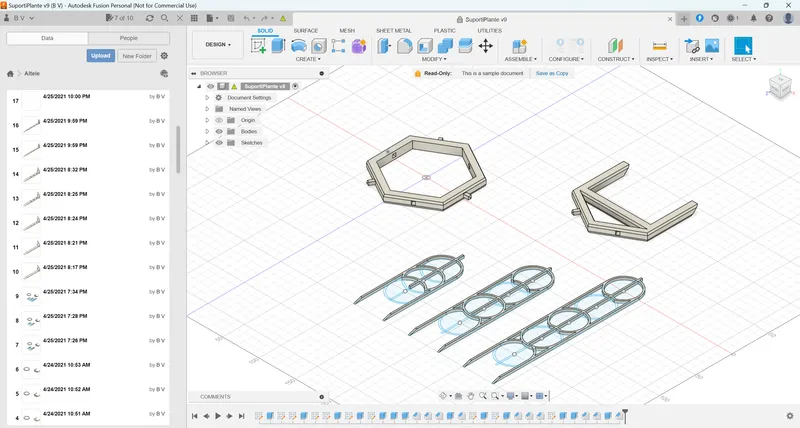Click the Fillet tool icon

pyautogui.click(x=405, y=46)
